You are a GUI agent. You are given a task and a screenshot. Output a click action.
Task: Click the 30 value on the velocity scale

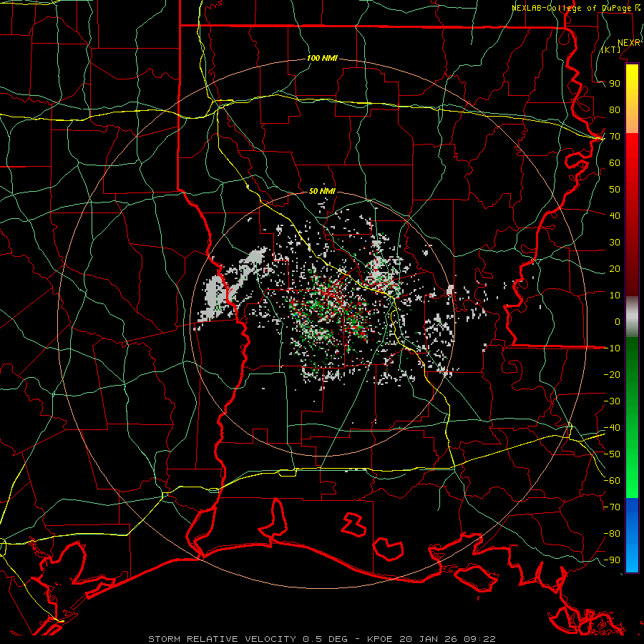615,243
